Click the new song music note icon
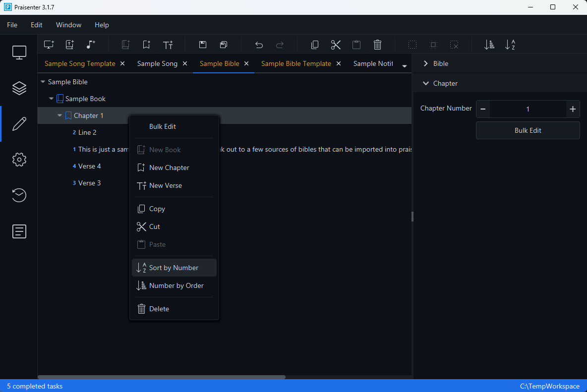587x392 pixels. pyautogui.click(x=90, y=45)
